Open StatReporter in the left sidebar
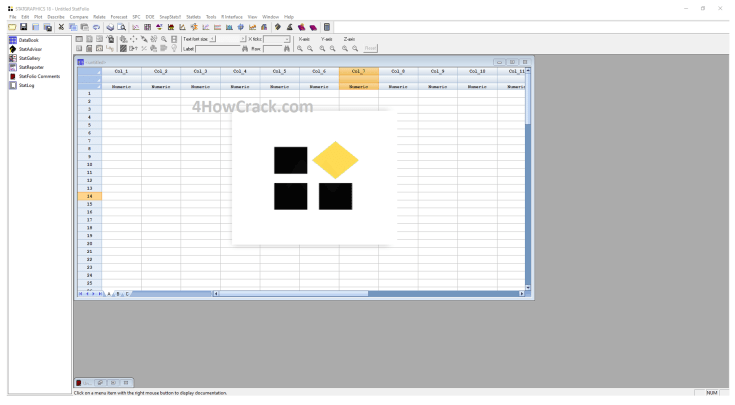The width and height of the screenshot is (735, 405). 26,67
